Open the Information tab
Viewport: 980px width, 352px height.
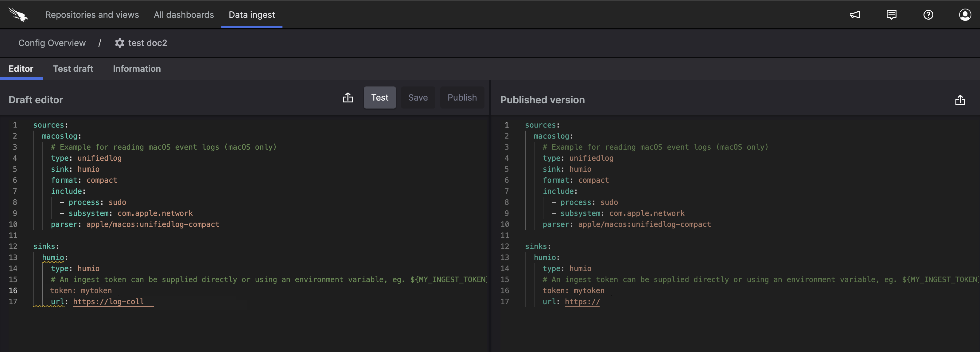click(x=137, y=68)
